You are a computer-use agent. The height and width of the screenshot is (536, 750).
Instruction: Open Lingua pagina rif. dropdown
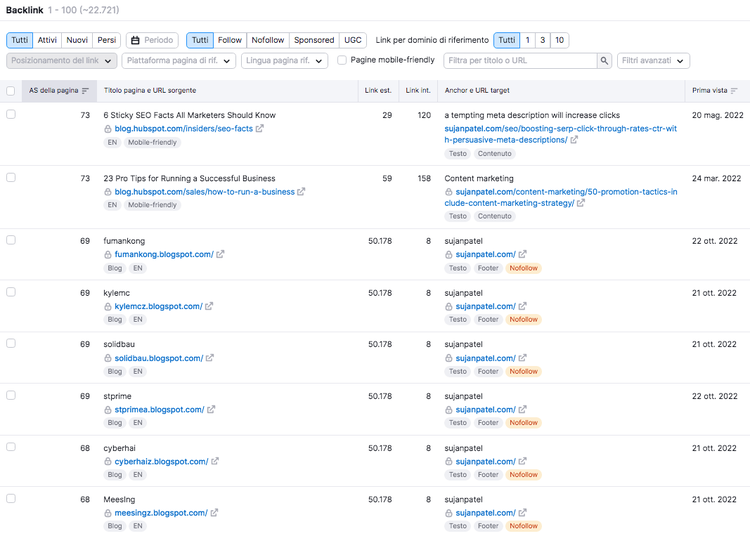[x=284, y=61]
